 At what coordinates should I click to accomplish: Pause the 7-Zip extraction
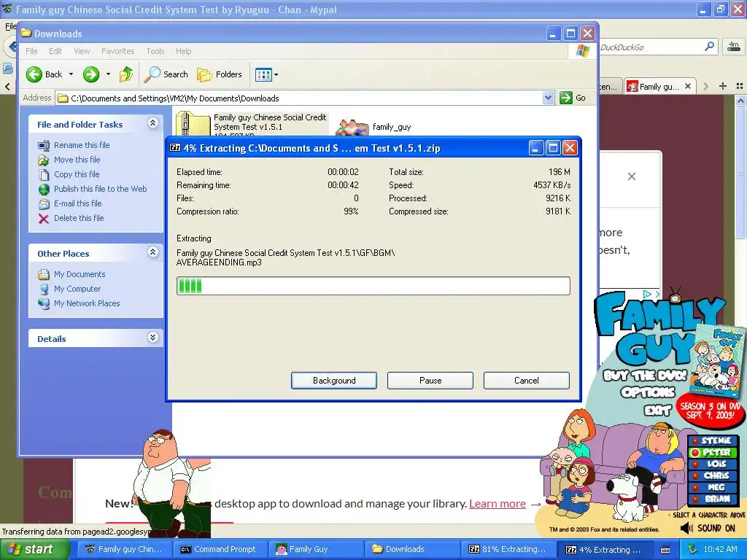[x=430, y=381]
